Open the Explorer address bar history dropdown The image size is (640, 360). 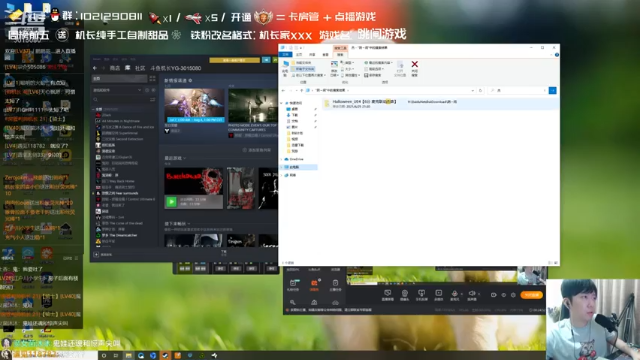[x=473, y=91]
